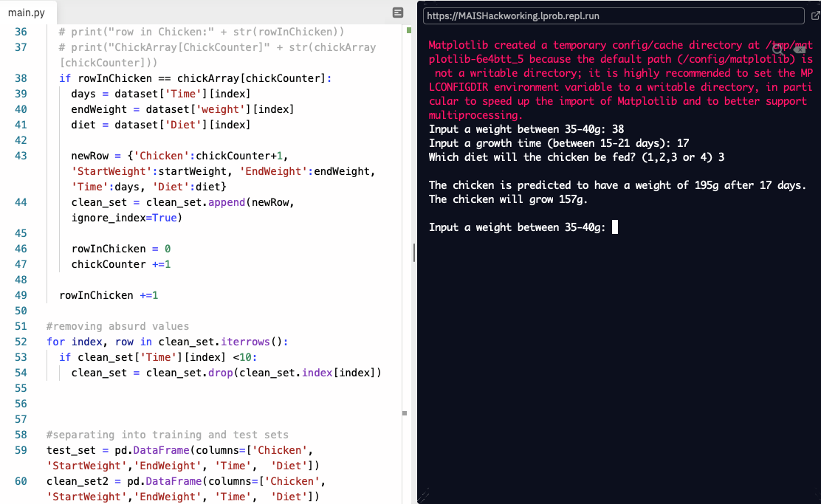
Task: Click line number 59 in the gutter
Action: click(x=21, y=450)
